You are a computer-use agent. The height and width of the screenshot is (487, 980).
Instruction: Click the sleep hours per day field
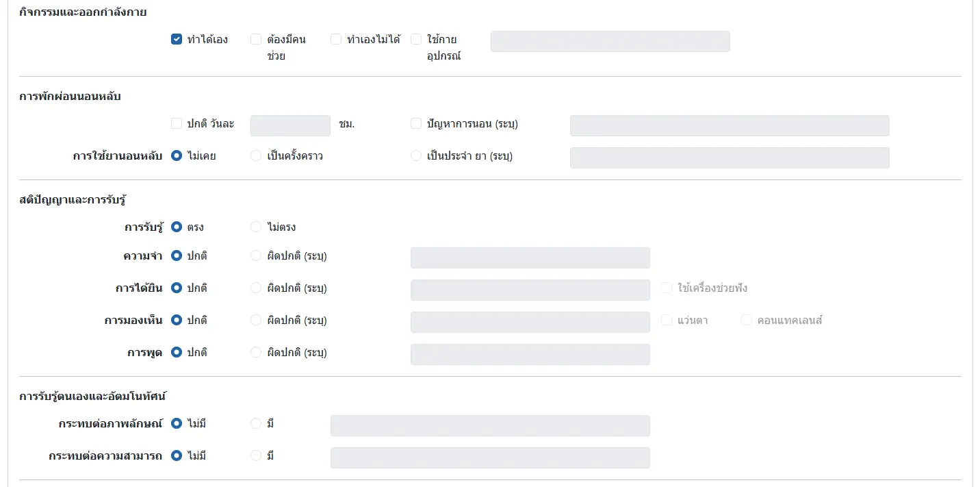290,125
